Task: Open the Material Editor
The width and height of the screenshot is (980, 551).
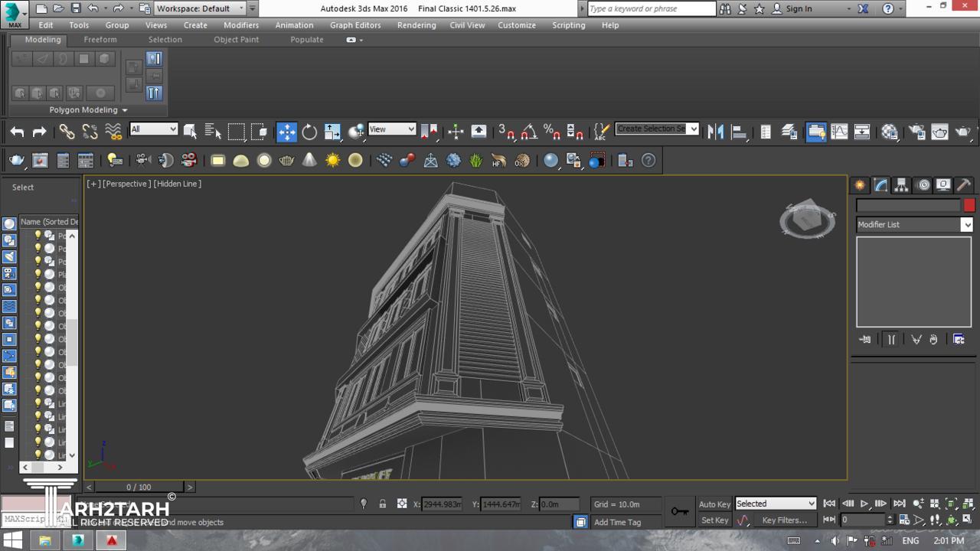Action: click(889, 132)
